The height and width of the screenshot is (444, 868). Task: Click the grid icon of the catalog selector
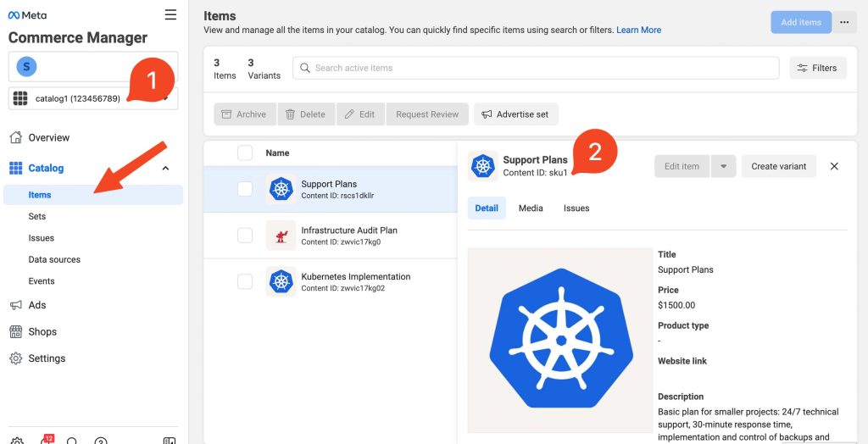click(x=20, y=98)
